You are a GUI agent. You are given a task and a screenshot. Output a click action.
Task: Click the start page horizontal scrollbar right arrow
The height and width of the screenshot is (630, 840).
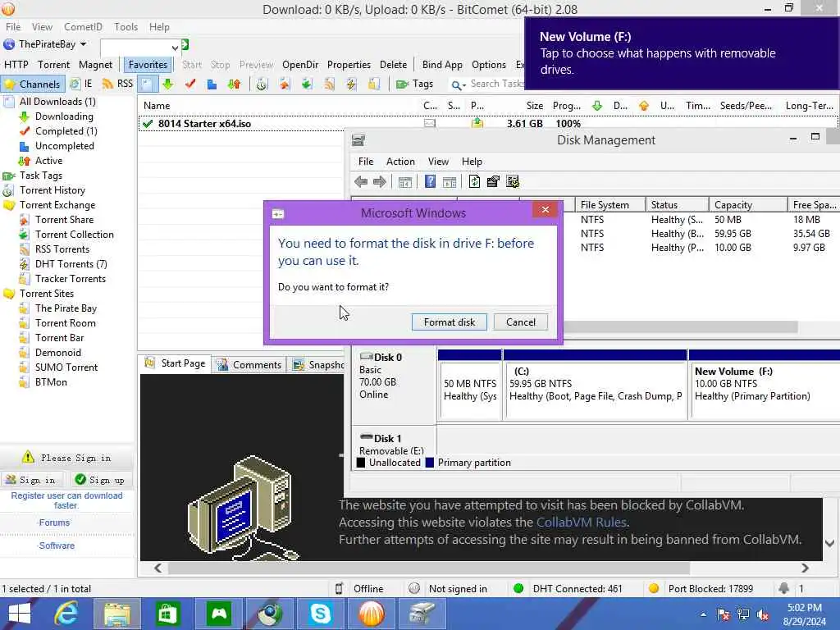point(805,568)
